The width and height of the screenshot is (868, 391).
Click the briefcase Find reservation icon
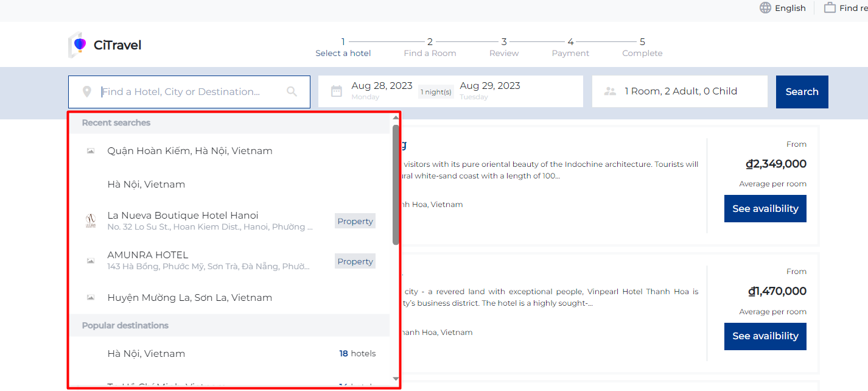(830, 8)
